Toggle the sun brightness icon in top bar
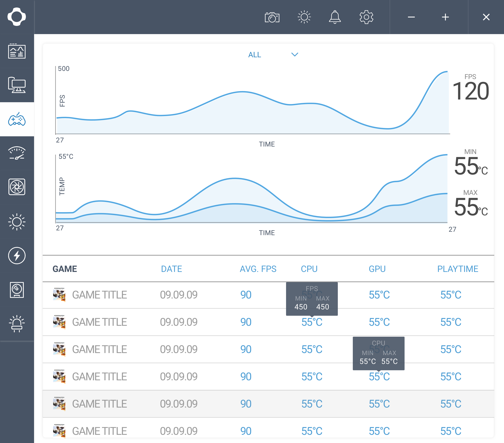This screenshot has width=504, height=443. click(x=304, y=17)
